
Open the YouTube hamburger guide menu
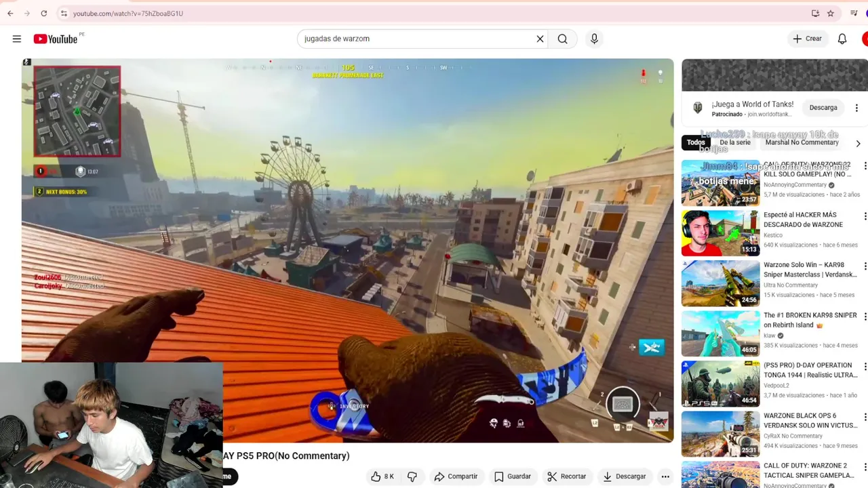[x=17, y=39]
